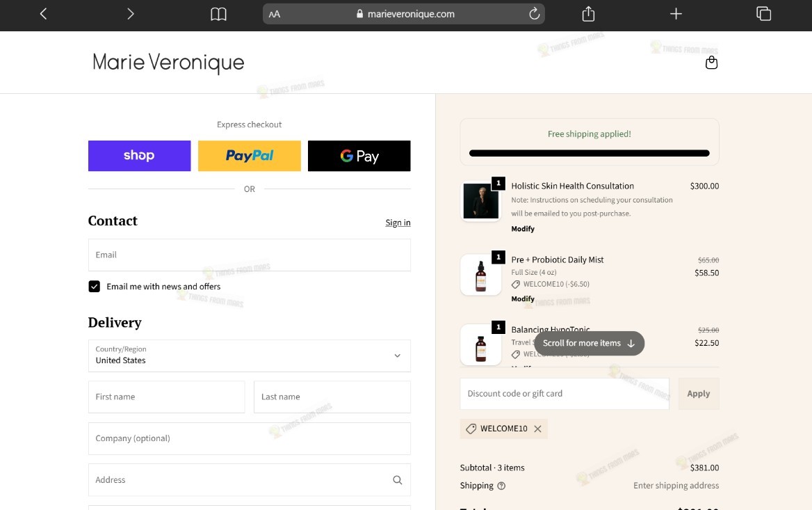This screenshot has height=510, width=812.
Task: Apply the discount code
Action: tap(699, 394)
